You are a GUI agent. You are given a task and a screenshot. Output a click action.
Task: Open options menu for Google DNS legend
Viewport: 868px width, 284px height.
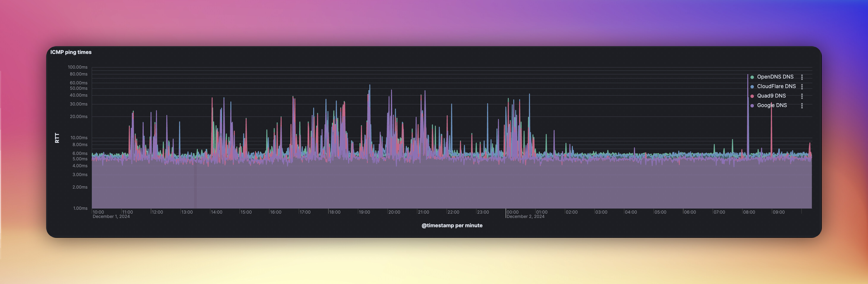[x=802, y=106]
